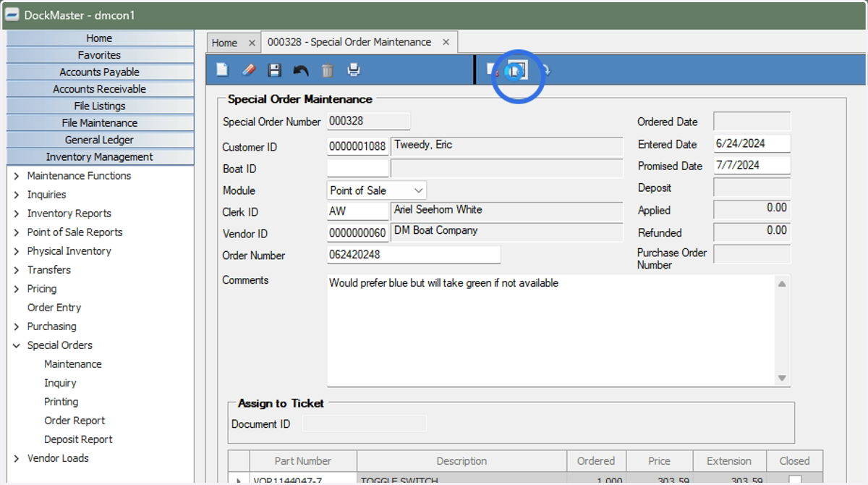Close the Home tab
Screen dimensions: 868x485
coord(251,43)
